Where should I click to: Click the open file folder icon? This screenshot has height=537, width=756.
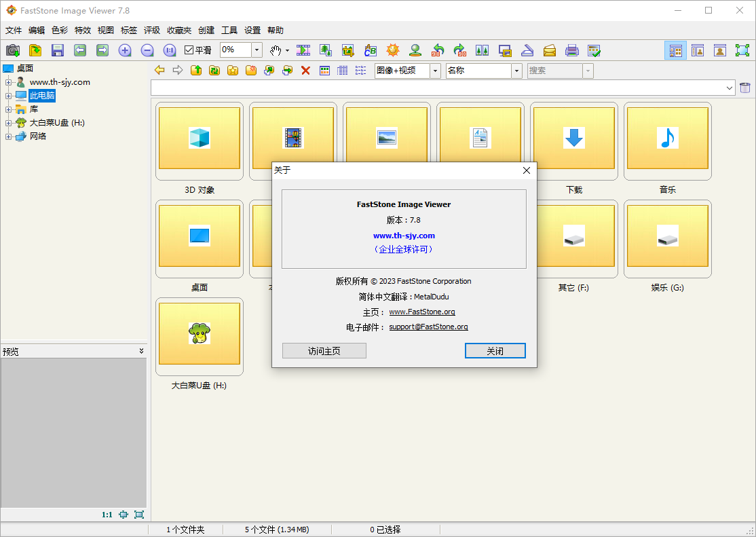(35, 50)
